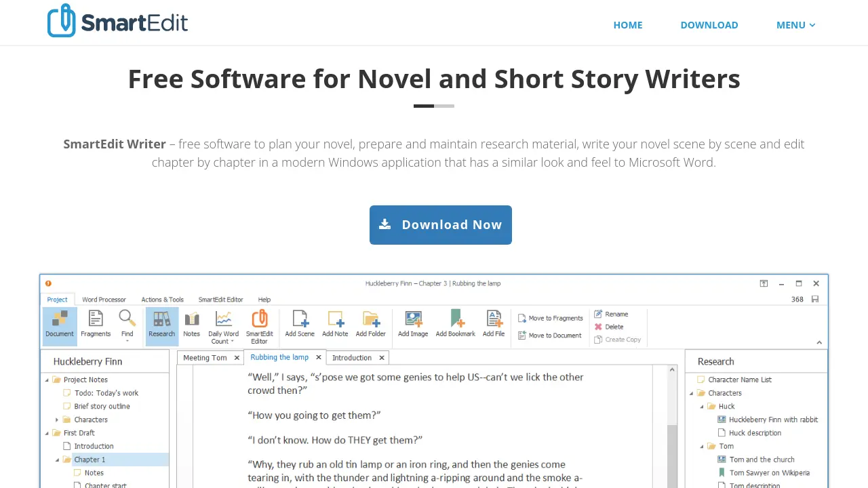Screen dimensions: 868x488
Task: Open the DOWNLOAD nav link
Action: click(709, 25)
